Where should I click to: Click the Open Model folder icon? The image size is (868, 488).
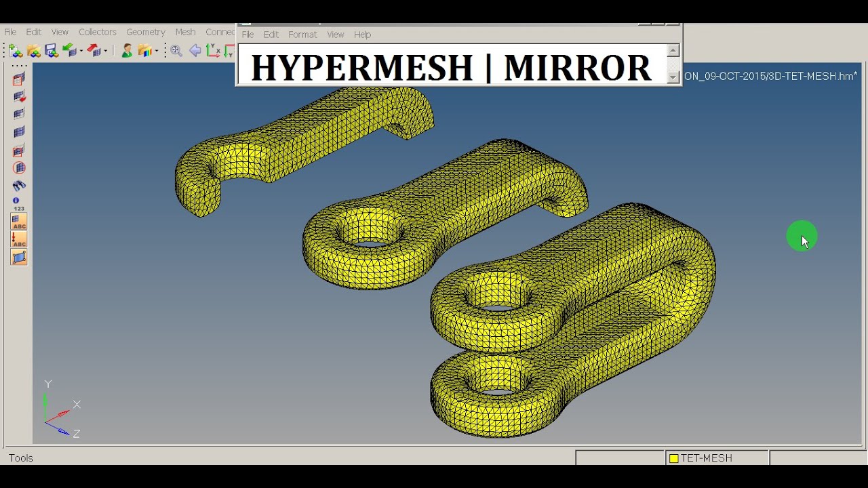34,51
